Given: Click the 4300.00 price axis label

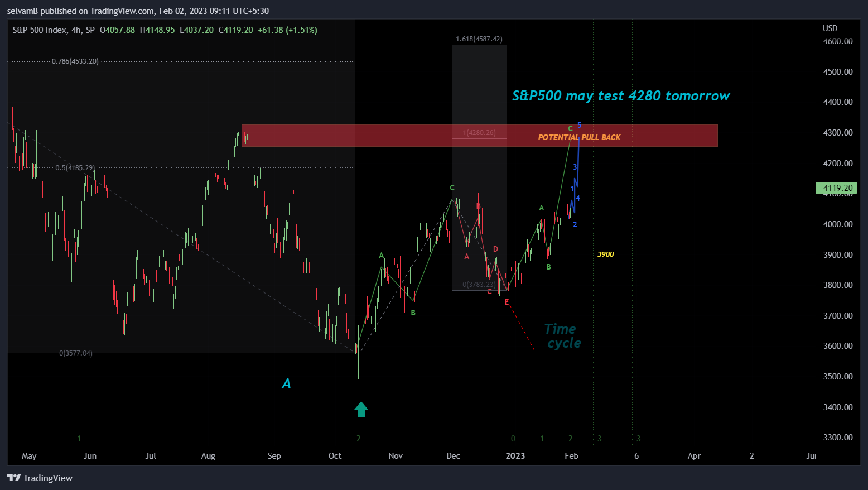Looking at the screenshot, I should tap(838, 133).
